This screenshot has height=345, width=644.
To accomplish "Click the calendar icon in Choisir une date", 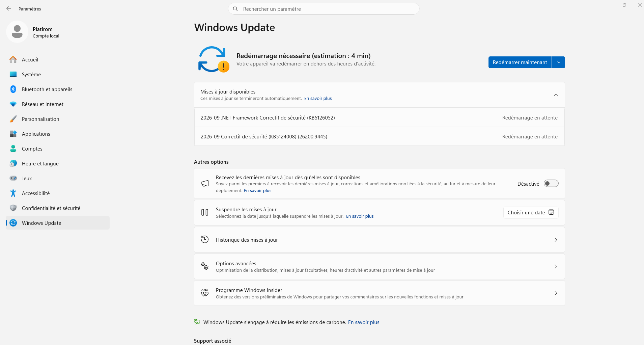I will tap(551, 212).
